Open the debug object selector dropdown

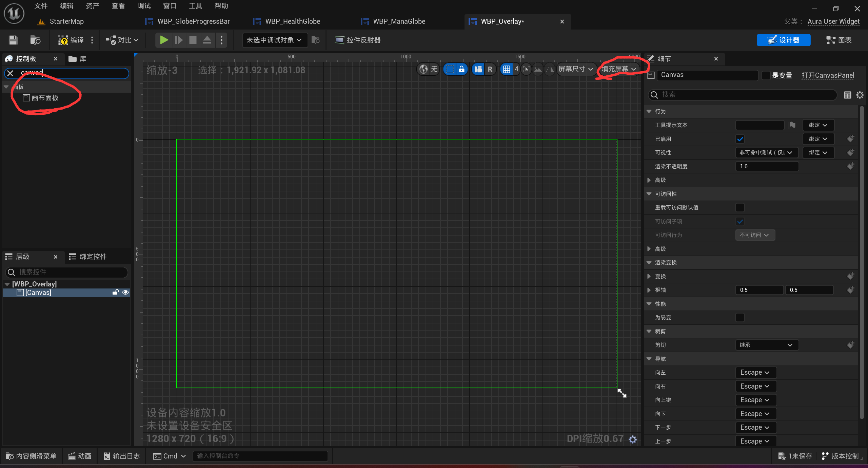point(274,40)
